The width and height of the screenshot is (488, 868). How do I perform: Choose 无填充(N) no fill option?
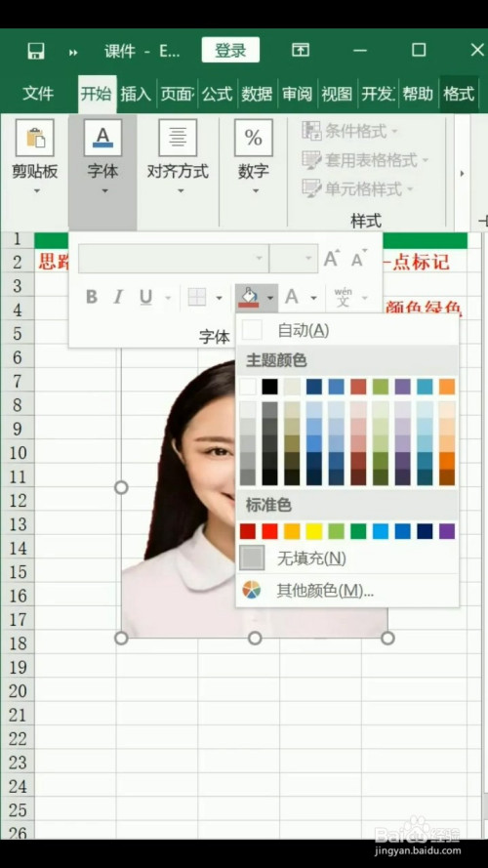pyautogui.click(x=346, y=558)
